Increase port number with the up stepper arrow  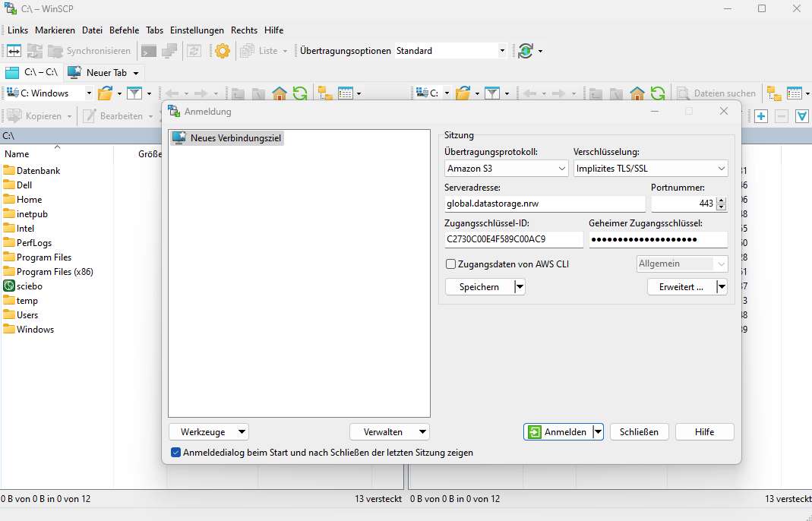(x=722, y=201)
